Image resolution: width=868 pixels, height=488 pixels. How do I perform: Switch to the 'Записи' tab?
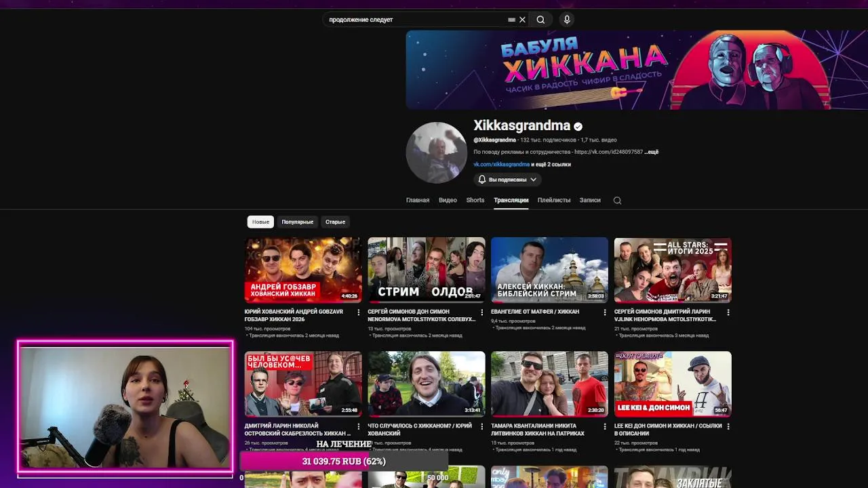[590, 200]
